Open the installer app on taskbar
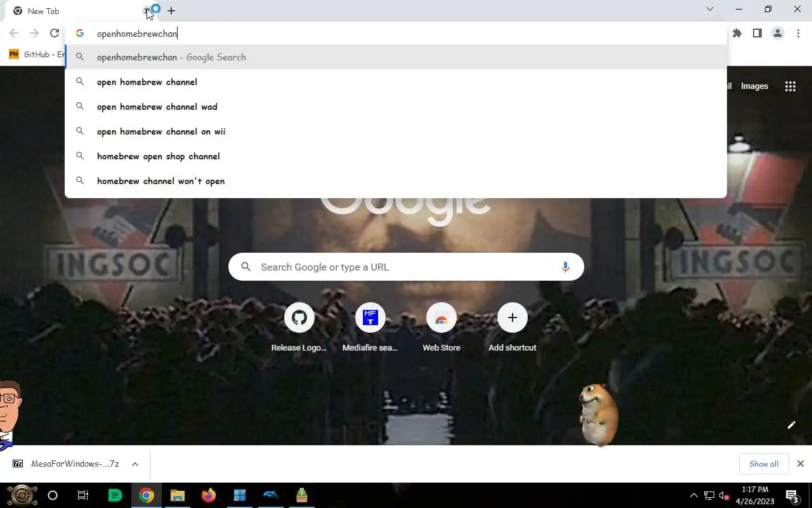The image size is (812, 508). click(x=302, y=495)
